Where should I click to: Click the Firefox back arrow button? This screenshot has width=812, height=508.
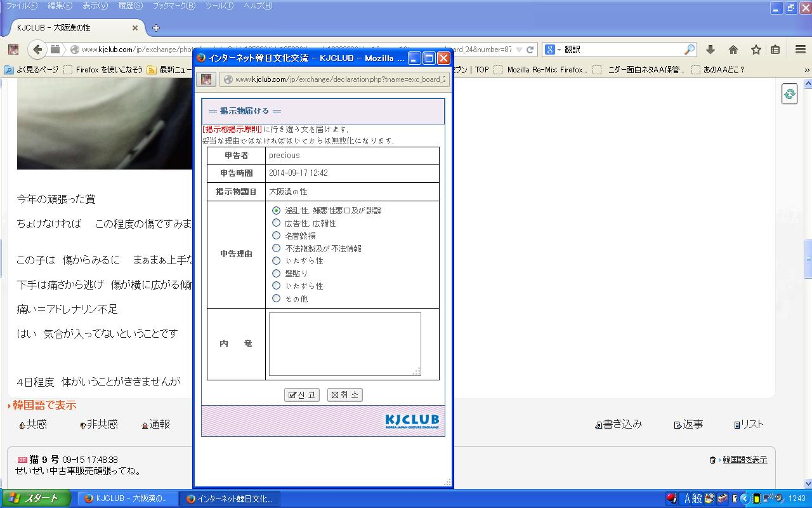click(x=37, y=50)
